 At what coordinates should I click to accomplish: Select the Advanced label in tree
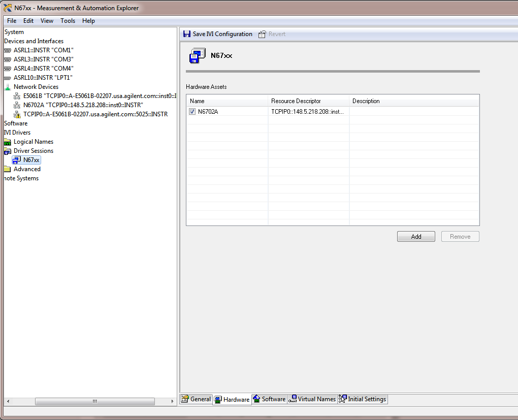(27, 169)
